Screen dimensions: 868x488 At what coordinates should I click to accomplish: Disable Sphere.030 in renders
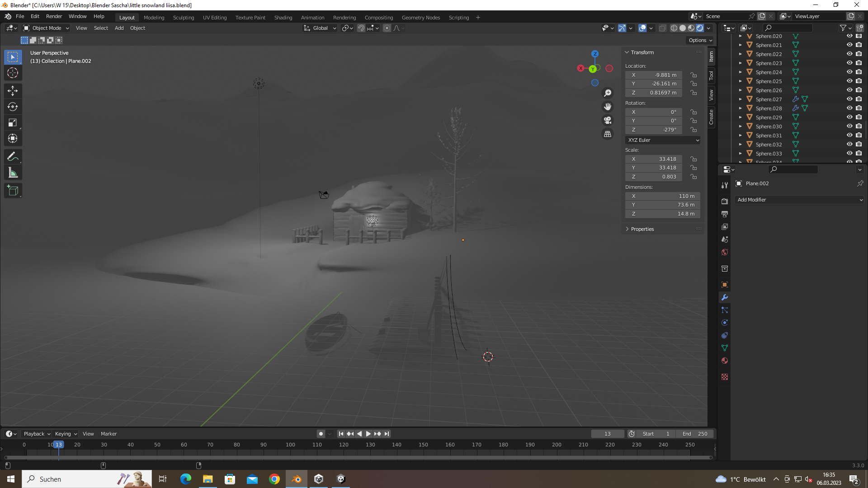click(x=859, y=127)
